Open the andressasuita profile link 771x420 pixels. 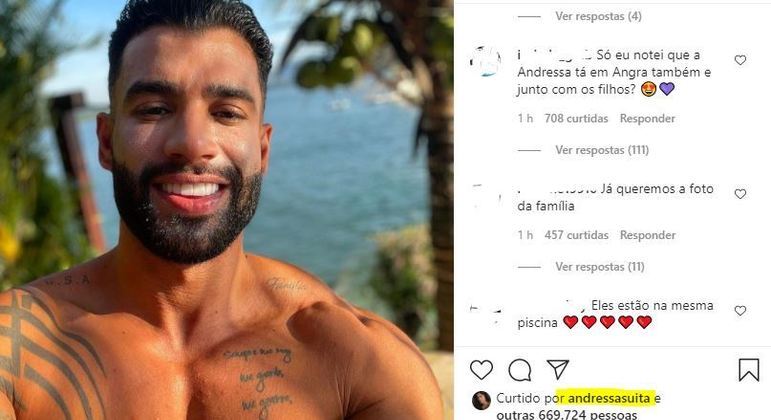(x=609, y=398)
